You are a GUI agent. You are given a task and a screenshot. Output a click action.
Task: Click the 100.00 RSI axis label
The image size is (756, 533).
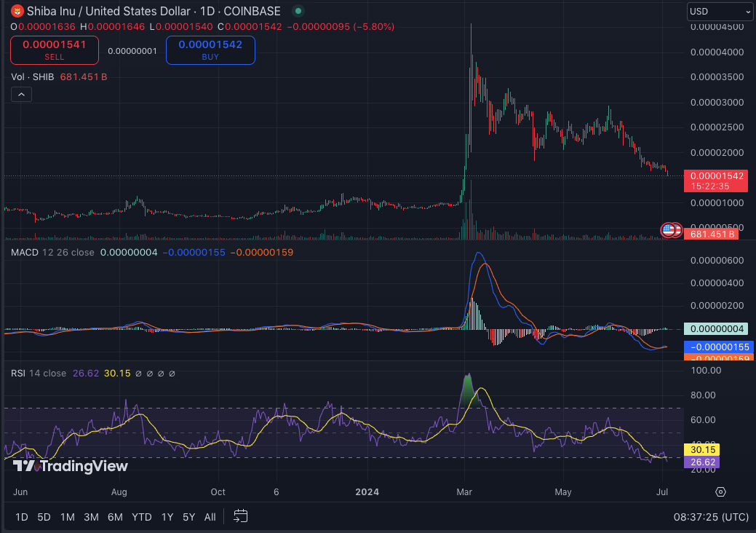tap(706, 371)
